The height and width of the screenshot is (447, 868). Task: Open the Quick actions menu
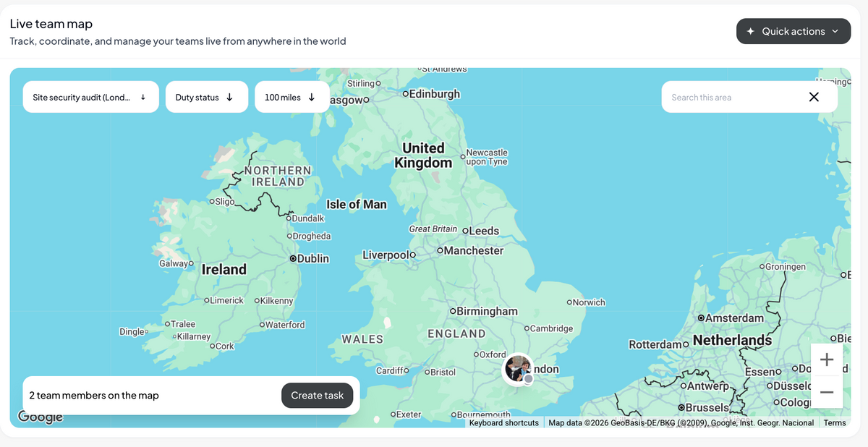[x=793, y=31]
